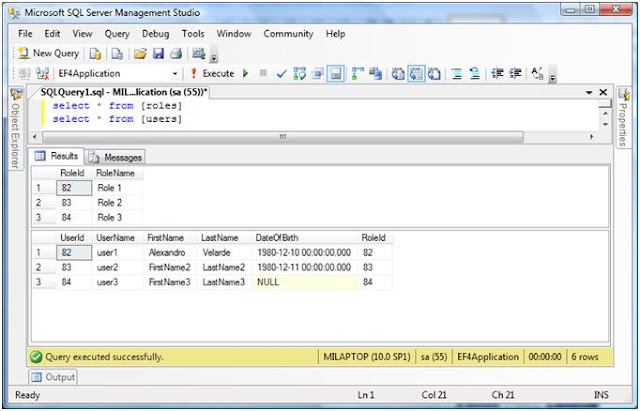Specify values for template parameters

point(538,74)
